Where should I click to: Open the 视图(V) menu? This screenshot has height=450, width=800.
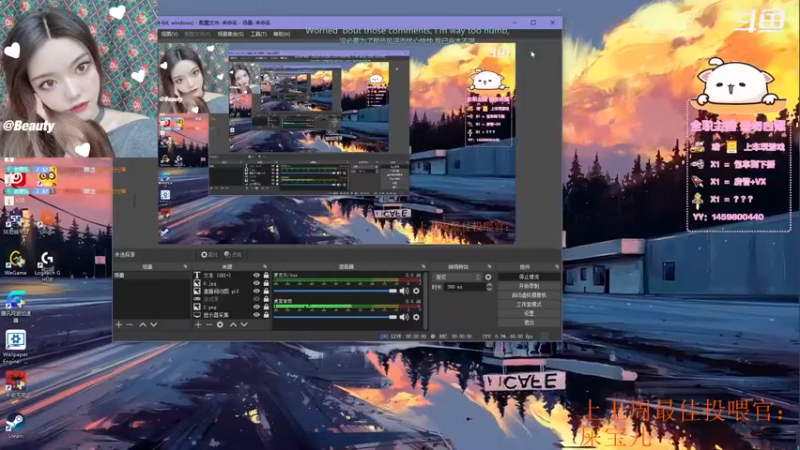pos(169,34)
